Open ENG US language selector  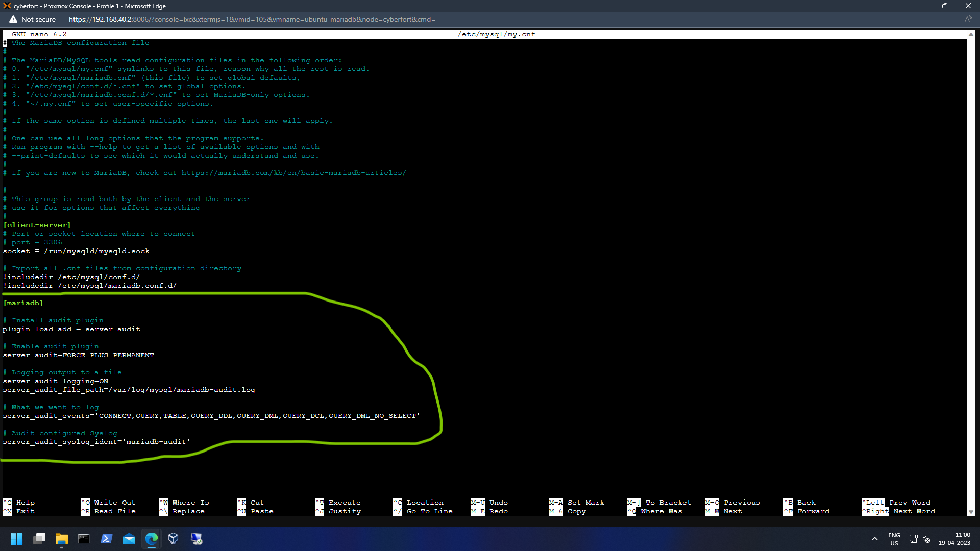894,539
